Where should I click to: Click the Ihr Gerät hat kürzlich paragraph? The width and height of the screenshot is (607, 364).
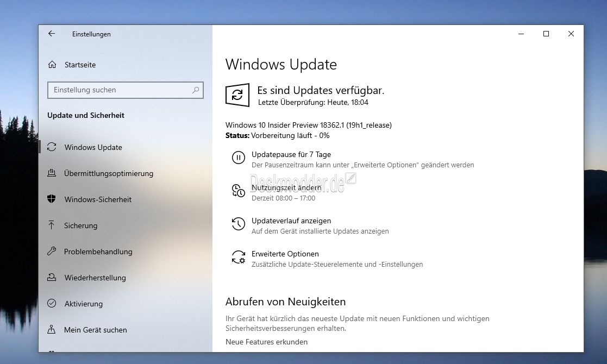358,323
